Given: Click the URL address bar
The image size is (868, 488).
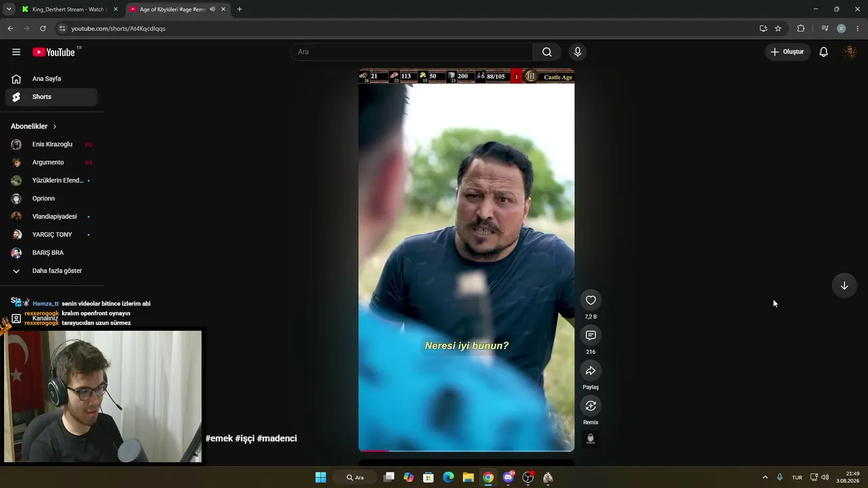Looking at the screenshot, I should click(x=407, y=28).
